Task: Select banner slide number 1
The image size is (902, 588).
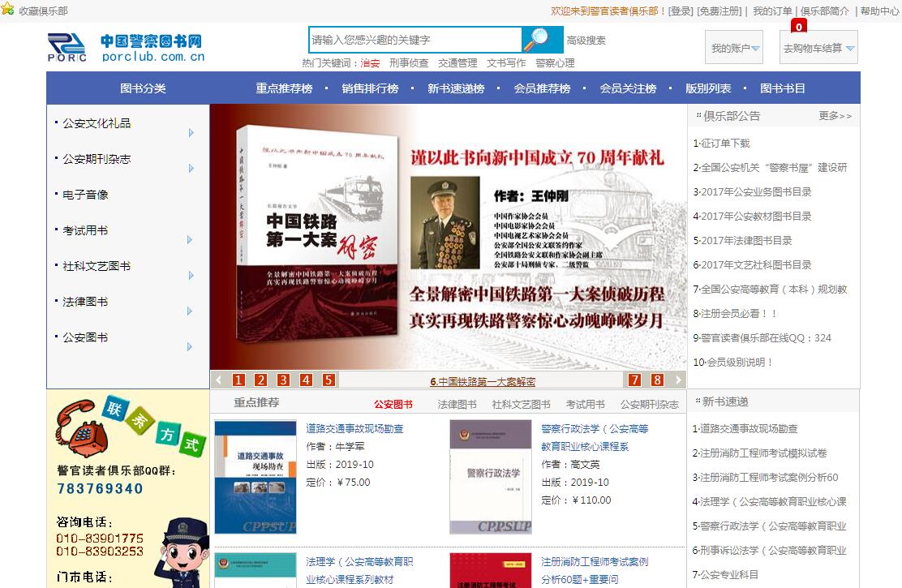Action: click(238, 380)
